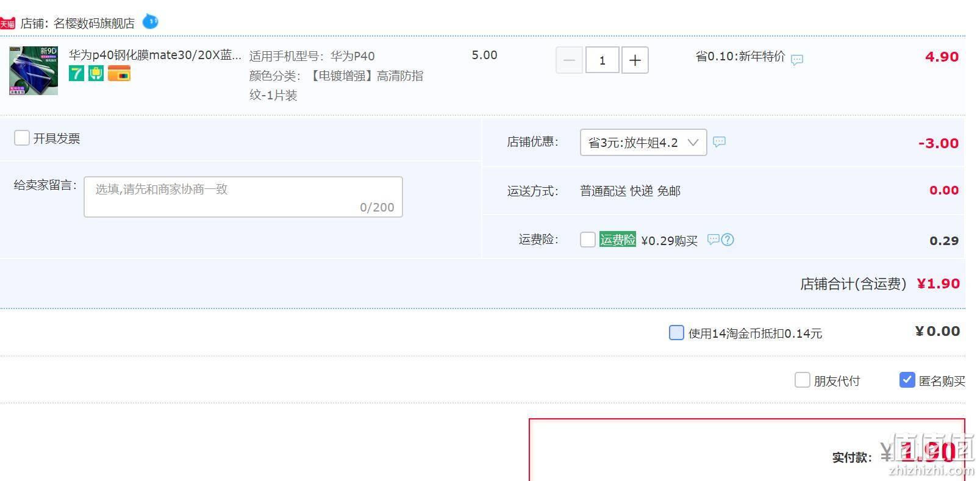Click the -3.00 discount amount
980x481 pixels.
(939, 143)
